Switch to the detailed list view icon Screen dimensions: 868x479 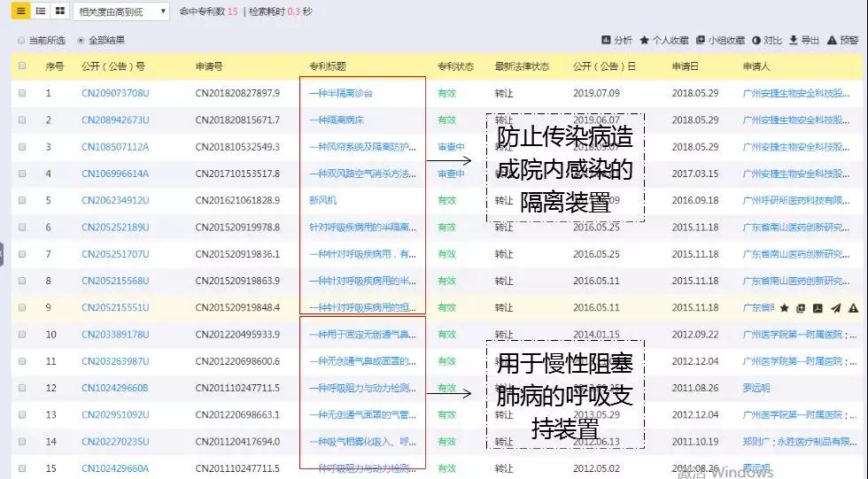coord(41,11)
